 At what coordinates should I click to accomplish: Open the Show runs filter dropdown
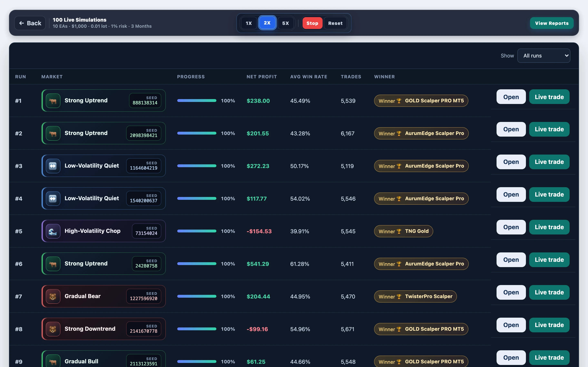coord(544,56)
